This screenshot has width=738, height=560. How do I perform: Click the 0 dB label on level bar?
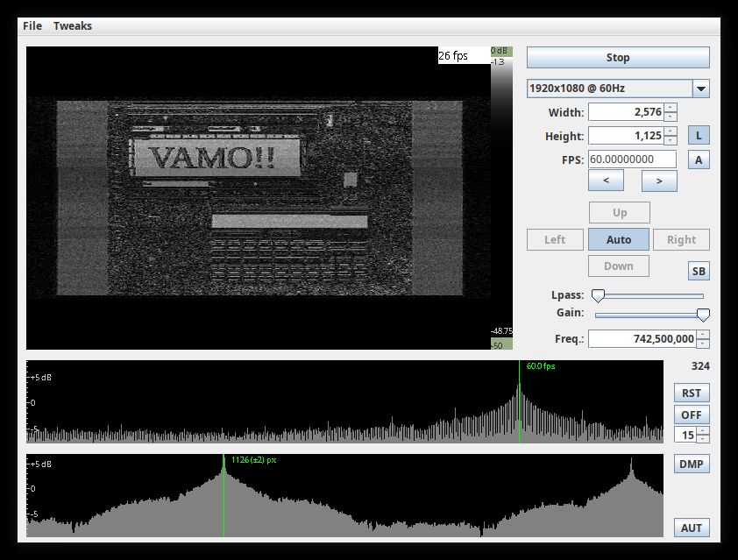point(500,51)
